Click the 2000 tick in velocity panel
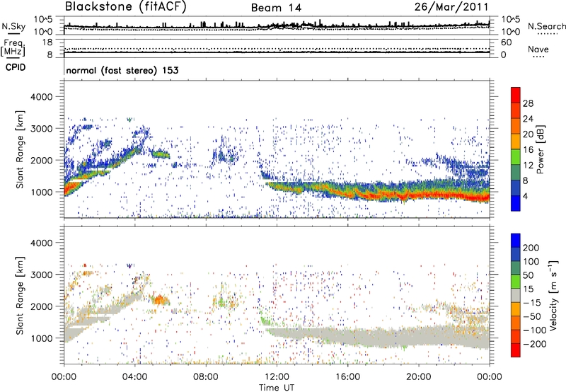This screenshot has width=566, height=392. pos(42,306)
